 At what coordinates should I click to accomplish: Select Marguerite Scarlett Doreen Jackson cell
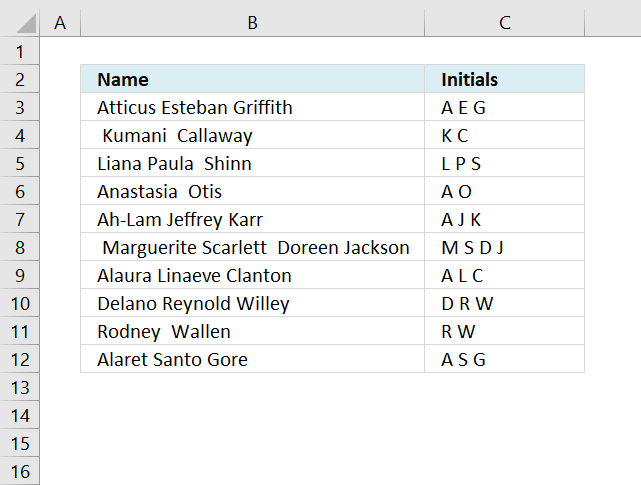click(x=252, y=247)
